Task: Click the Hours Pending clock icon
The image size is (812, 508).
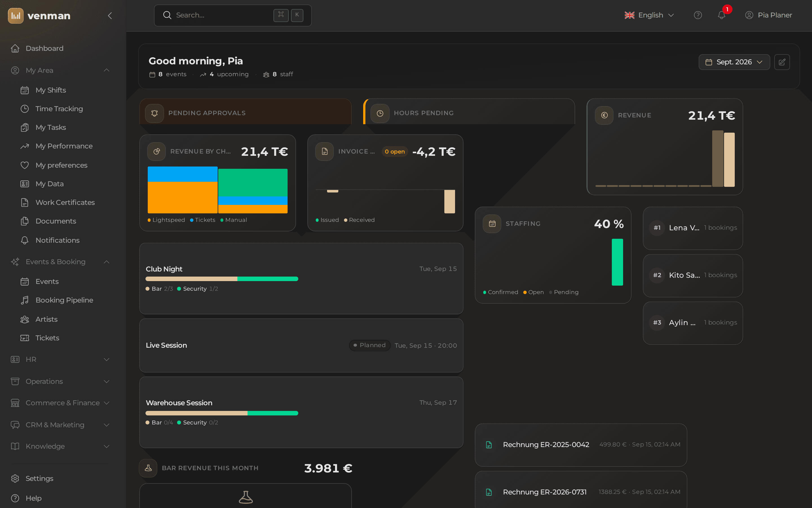Action: coord(380,113)
